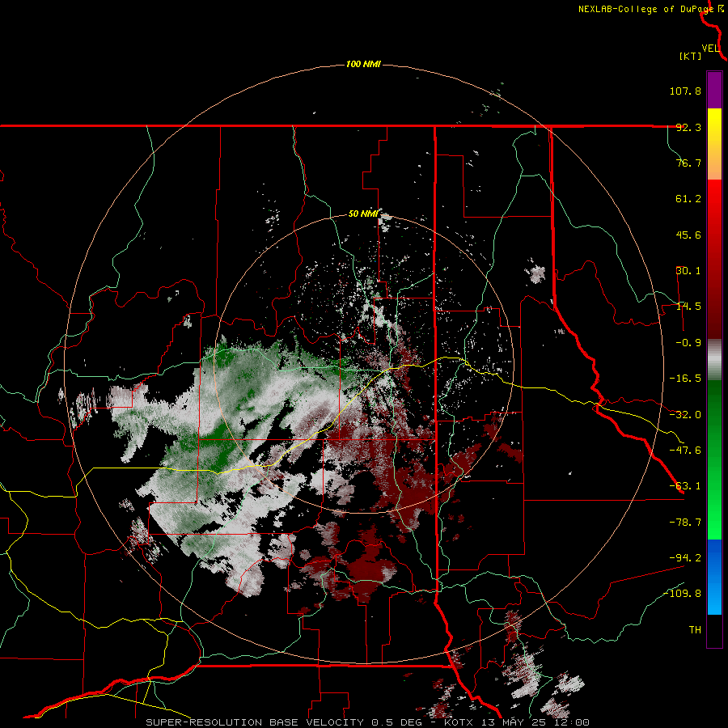Screen dimensions: 728x728
Task: Select the 45.6 scale value
Action: (688, 235)
